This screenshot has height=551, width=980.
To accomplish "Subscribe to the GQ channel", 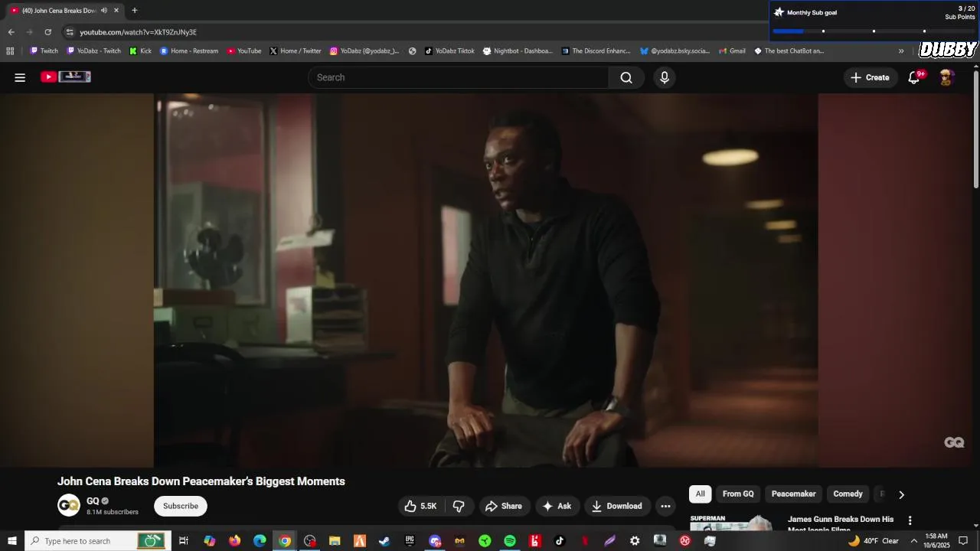I will click(181, 506).
